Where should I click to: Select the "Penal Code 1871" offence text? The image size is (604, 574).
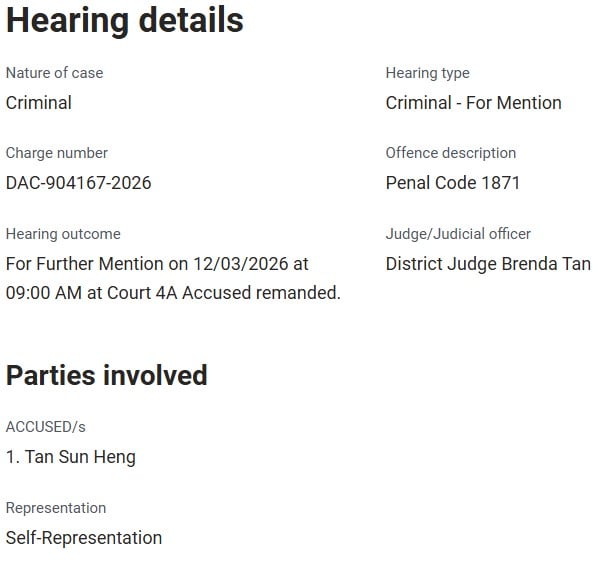tap(453, 183)
